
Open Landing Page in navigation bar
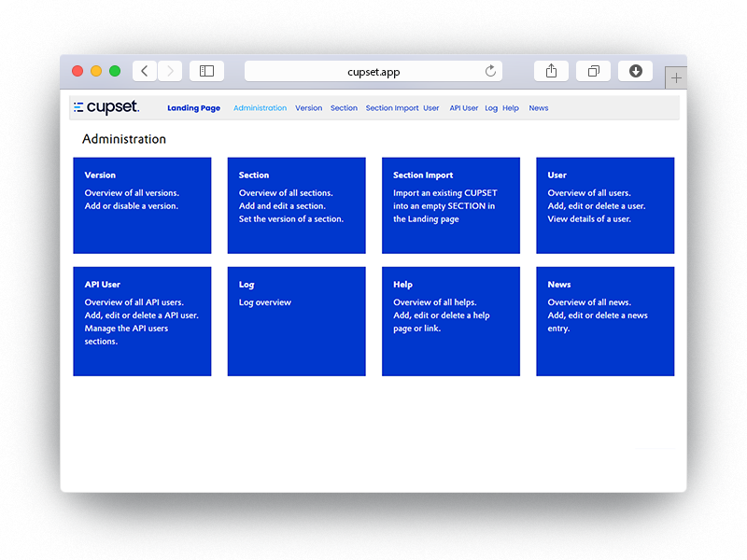pyautogui.click(x=193, y=108)
